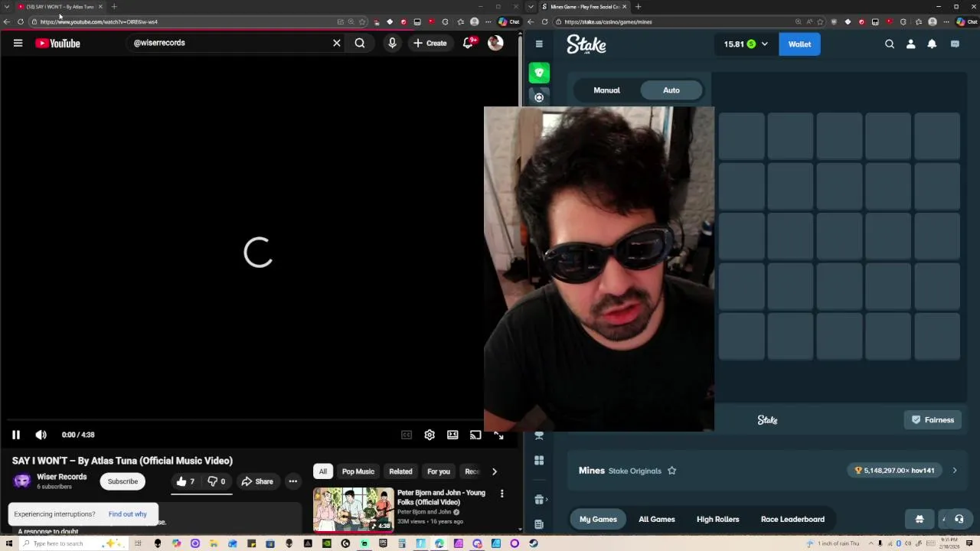Expand the 15.81 balance currency dropdown
This screenshot has width=980, height=551.
[x=746, y=44]
